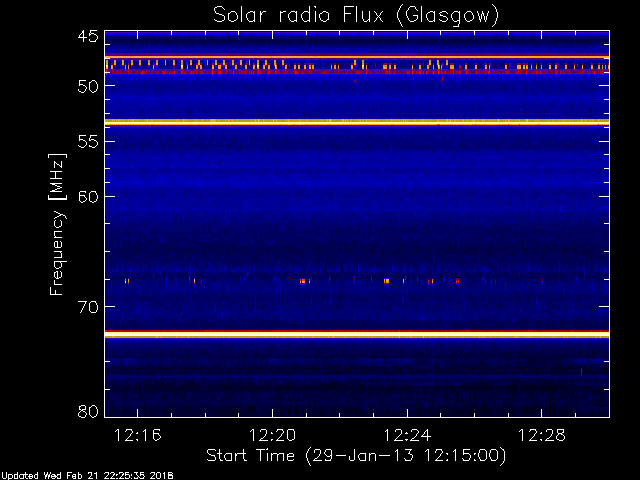Click the 'Frequency [MHz]' axis label
This screenshot has height=480, width=640.
pyautogui.click(x=57, y=224)
